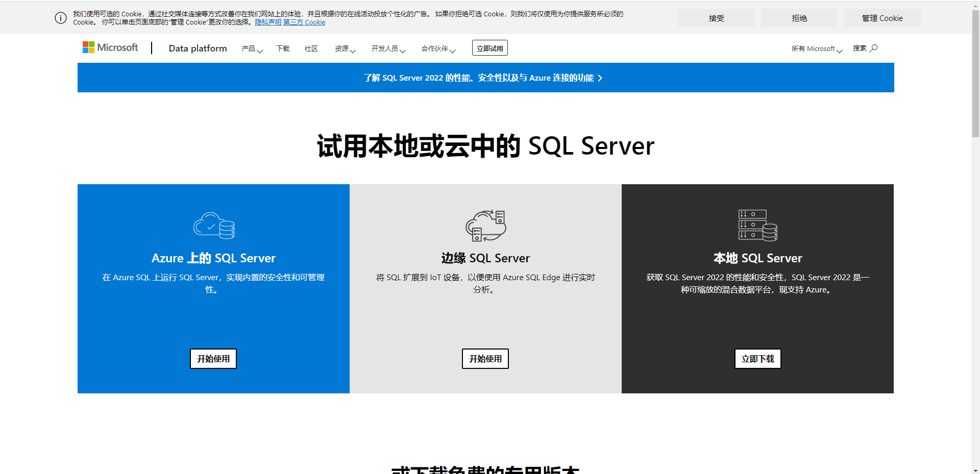Click 开始使用 under Azure 上的 SQL Server
Screen dimensions: 980x474
pyautogui.click(x=213, y=359)
